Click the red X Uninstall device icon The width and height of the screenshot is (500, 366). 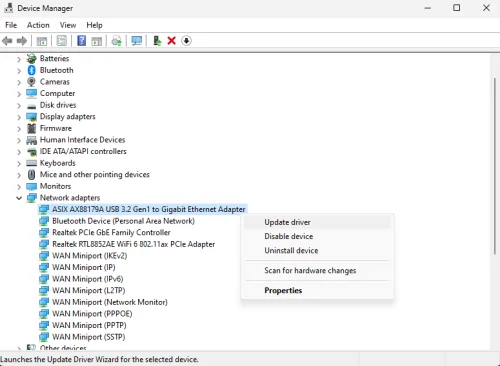171,41
